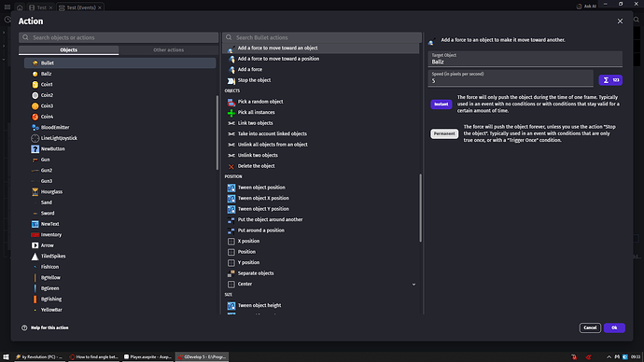
Task: Click 'Tween object position' icon
Action: [231, 188]
